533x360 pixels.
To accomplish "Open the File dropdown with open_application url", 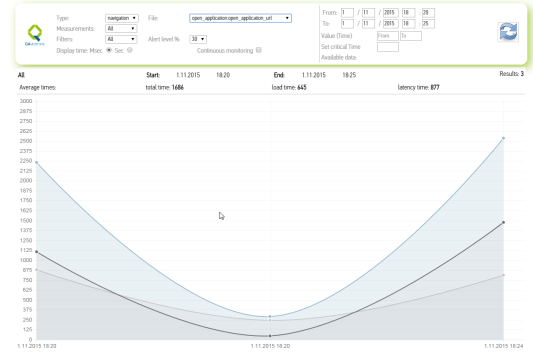I will pyautogui.click(x=240, y=18).
